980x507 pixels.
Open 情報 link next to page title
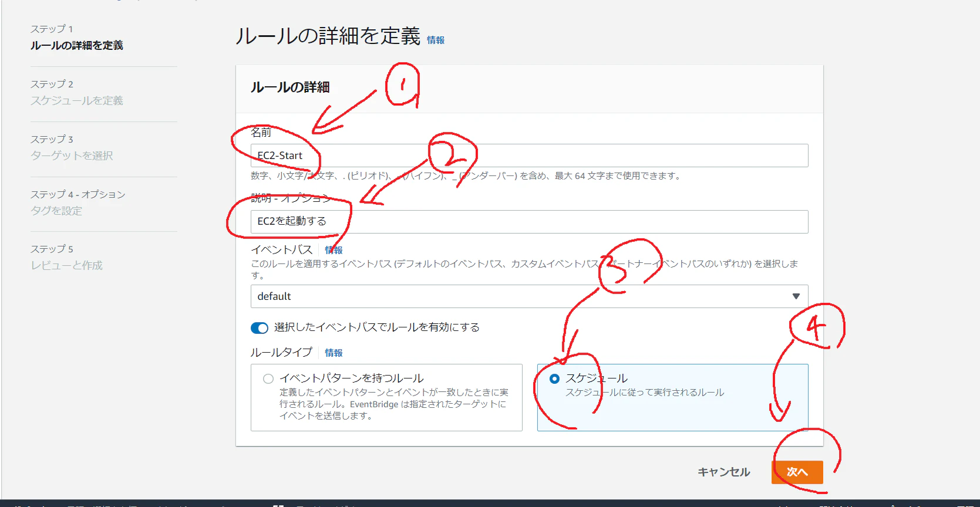[x=436, y=40]
